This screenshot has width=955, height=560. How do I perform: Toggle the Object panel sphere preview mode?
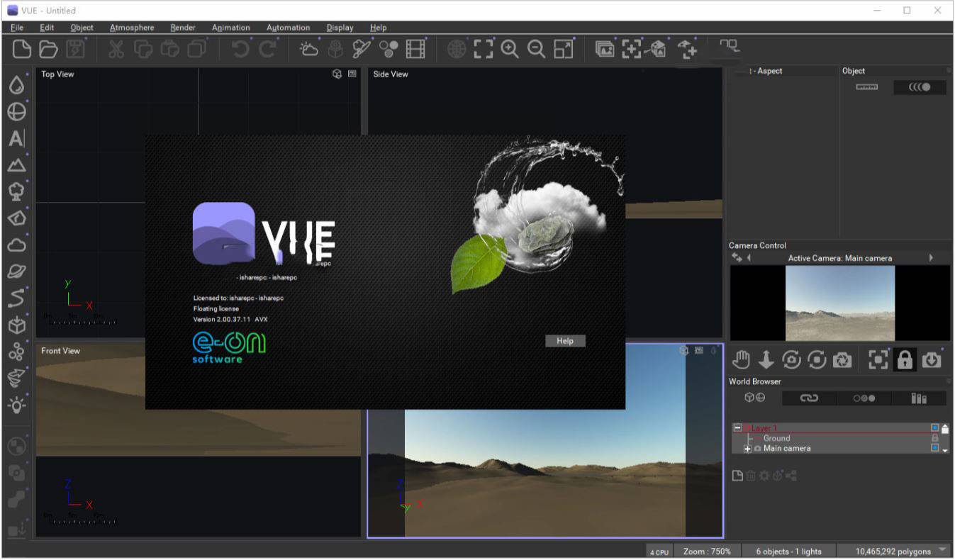pyautogui.click(x=919, y=87)
